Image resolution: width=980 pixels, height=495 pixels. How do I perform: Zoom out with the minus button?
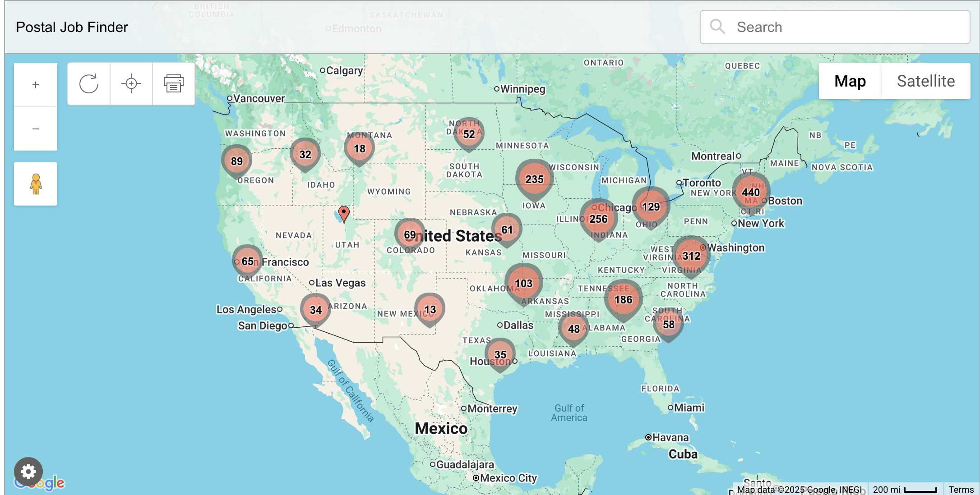[x=36, y=129]
